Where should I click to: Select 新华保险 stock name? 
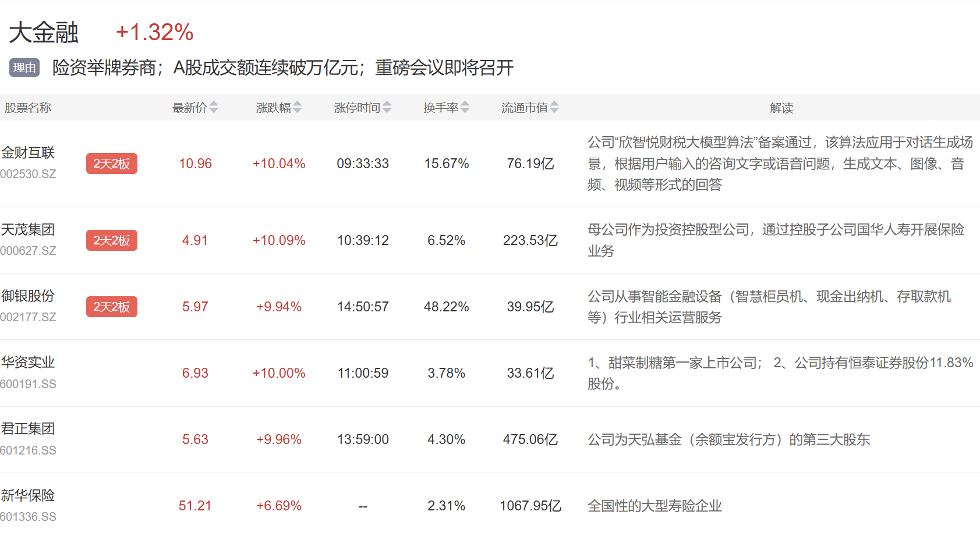pos(28,495)
